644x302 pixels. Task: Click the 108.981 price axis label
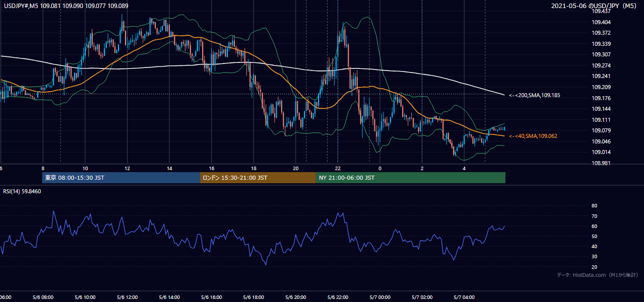[x=601, y=163]
